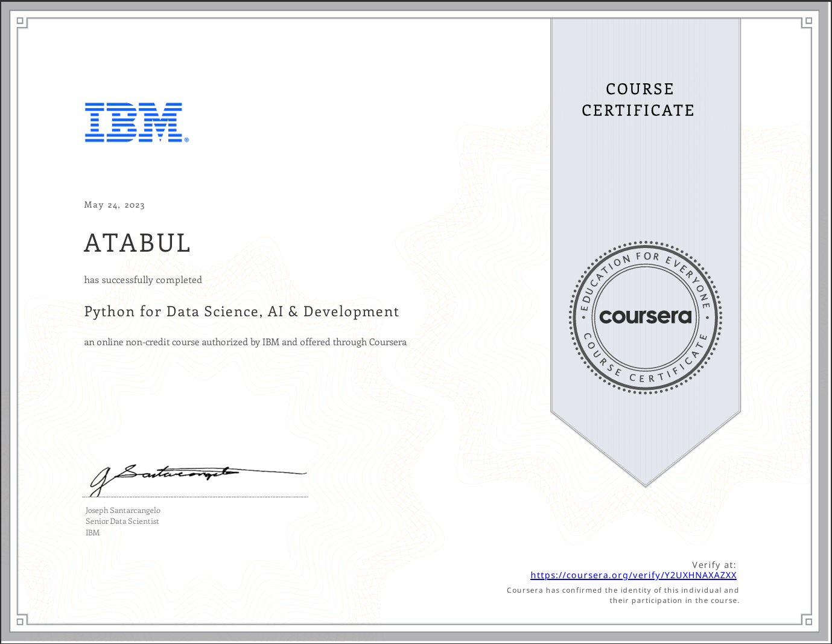Click the date May 24, 2023
This screenshot has width=832, height=644.
click(x=115, y=205)
